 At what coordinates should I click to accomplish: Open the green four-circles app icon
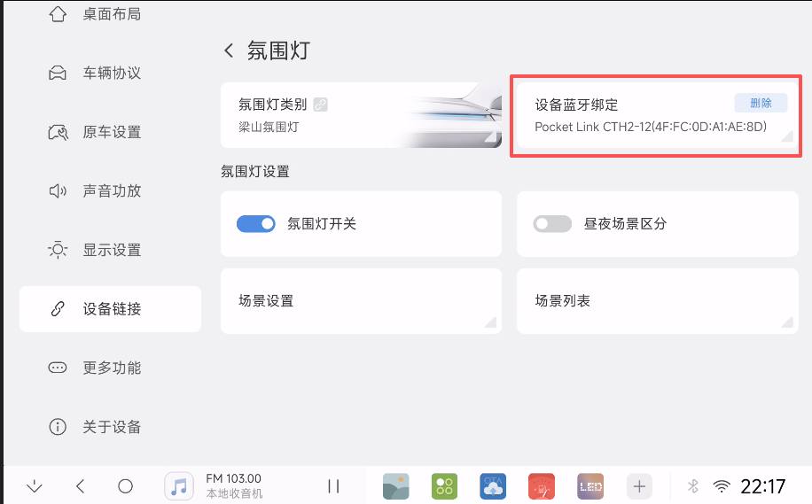444,486
